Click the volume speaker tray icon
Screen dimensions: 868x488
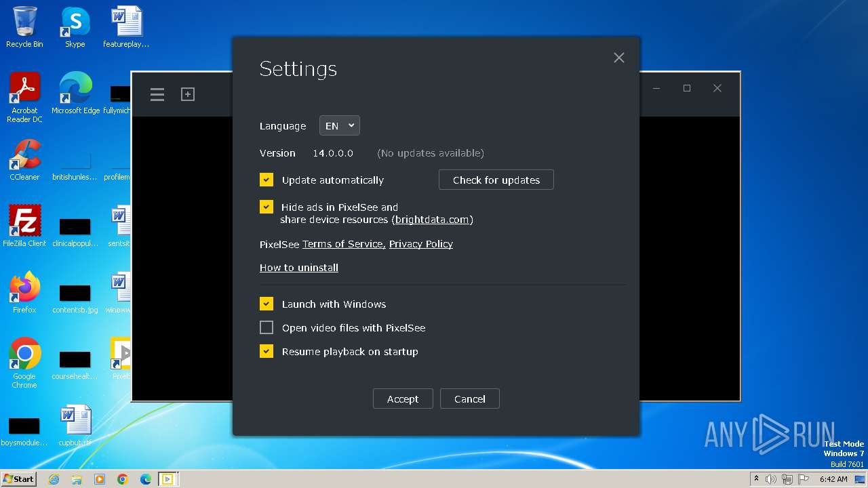point(771,479)
